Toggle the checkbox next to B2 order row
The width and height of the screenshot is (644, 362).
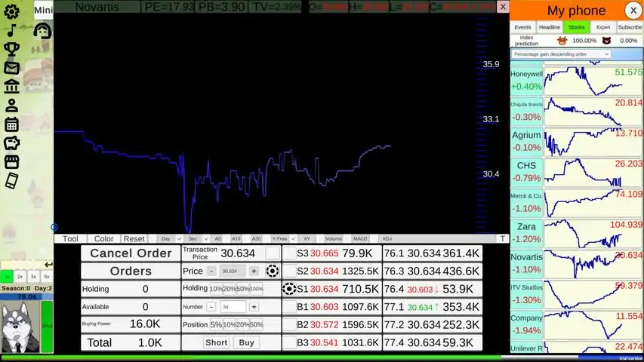point(288,325)
